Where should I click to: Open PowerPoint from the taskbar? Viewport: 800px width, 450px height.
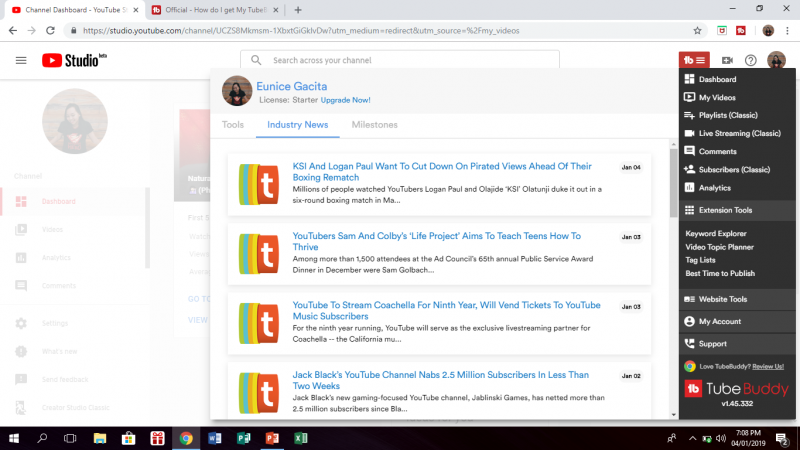271,438
